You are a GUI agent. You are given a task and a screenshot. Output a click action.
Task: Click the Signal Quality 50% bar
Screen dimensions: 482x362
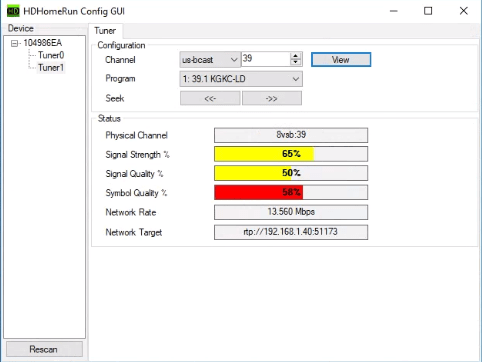[x=291, y=173]
